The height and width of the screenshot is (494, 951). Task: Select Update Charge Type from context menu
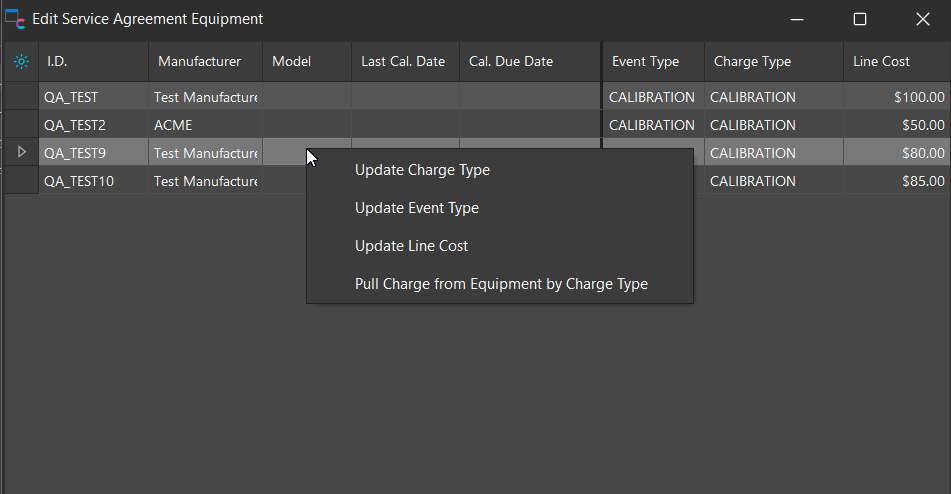click(422, 170)
